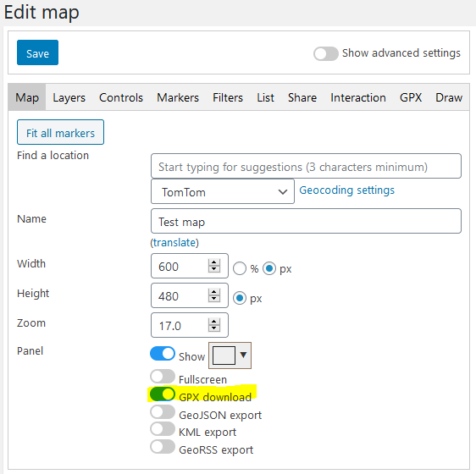
Task: Enable GeoJSON export toggle
Action: pos(163,412)
